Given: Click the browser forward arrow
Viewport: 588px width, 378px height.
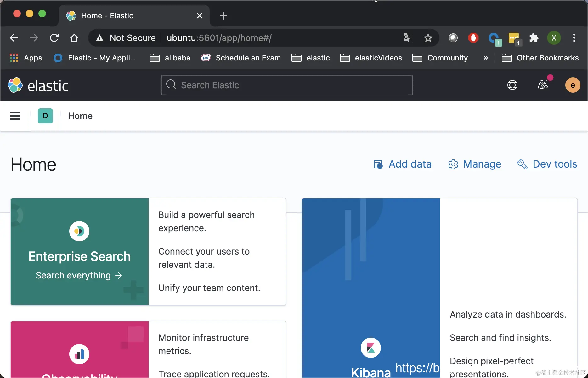Looking at the screenshot, I should pos(34,38).
